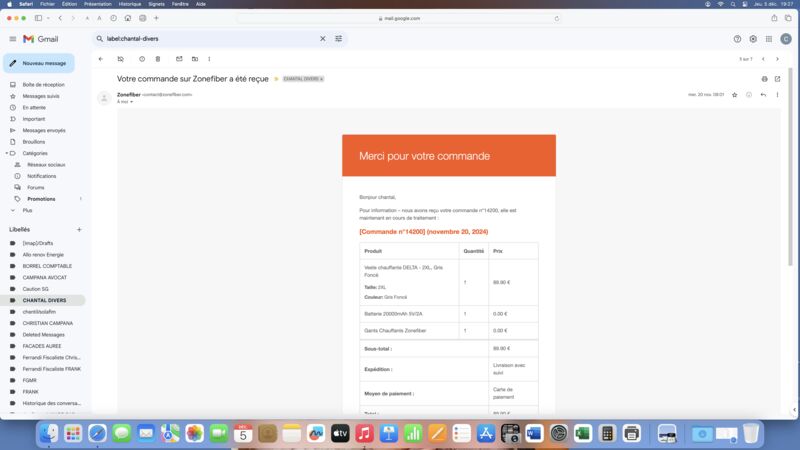Clear the search query with X
The width and height of the screenshot is (800, 450).
(322, 39)
